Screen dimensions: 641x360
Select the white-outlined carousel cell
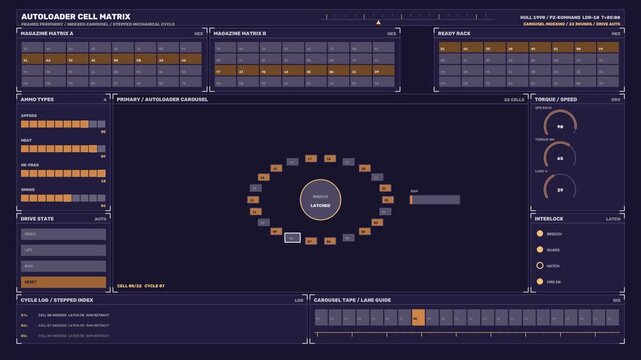click(x=292, y=238)
